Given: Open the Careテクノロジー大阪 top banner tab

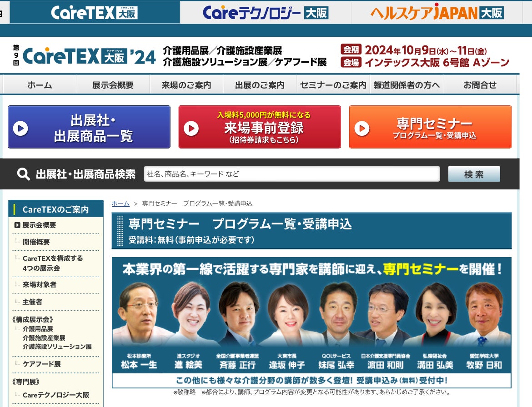Looking at the screenshot, I should [265, 12].
